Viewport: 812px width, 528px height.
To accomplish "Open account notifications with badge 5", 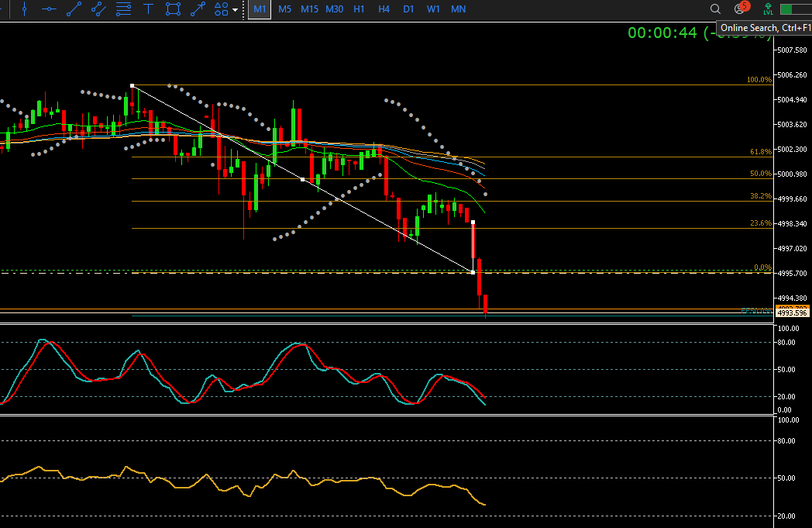I will (x=740, y=9).
